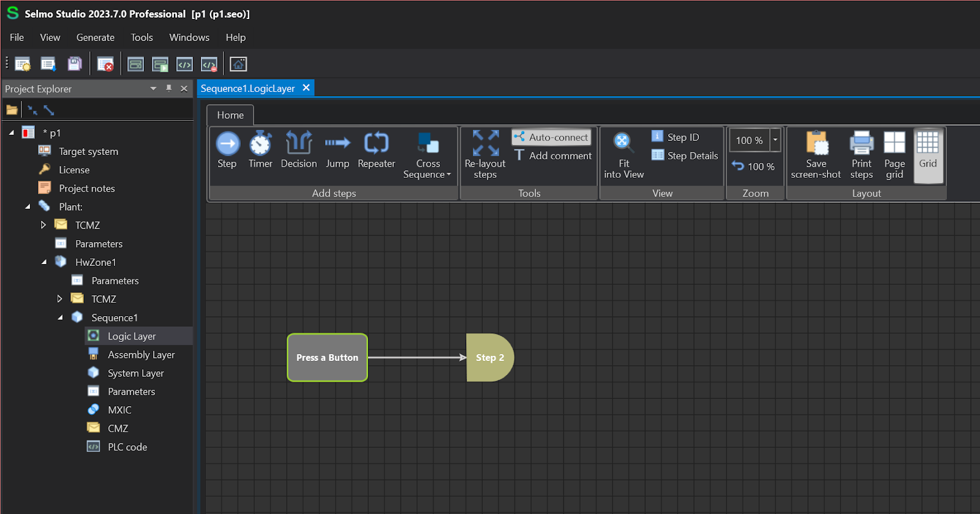This screenshot has width=980, height=514.
Task: Open the Tools menu
Action: coord(142,37)
